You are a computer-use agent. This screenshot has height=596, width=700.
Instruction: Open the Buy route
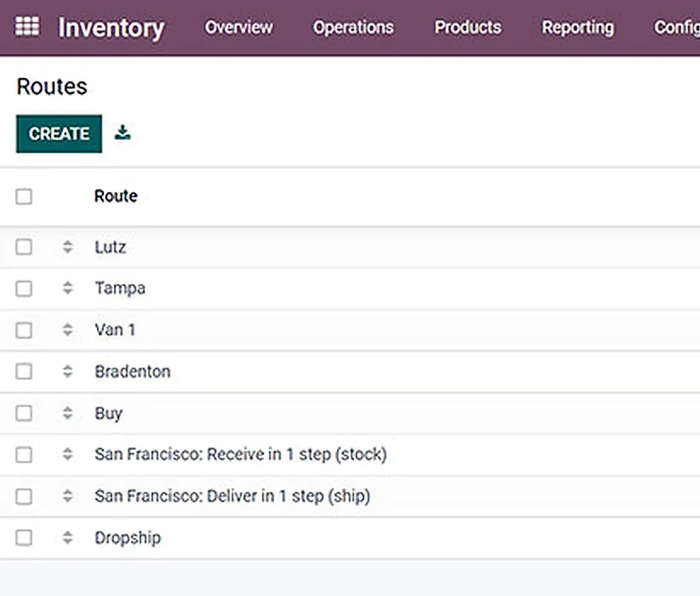109,413
